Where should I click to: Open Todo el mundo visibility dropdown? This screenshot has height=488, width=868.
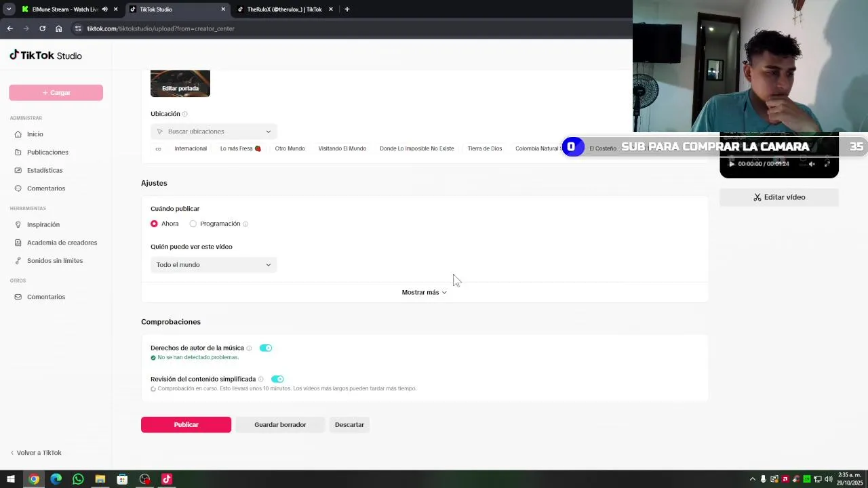point(214,265)
